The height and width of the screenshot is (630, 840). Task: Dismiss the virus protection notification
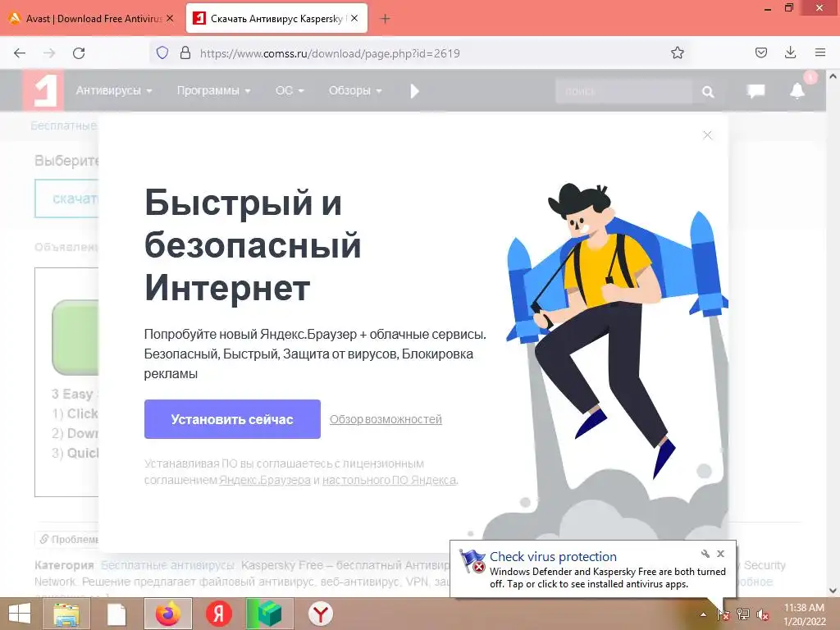tap(720, 554)
